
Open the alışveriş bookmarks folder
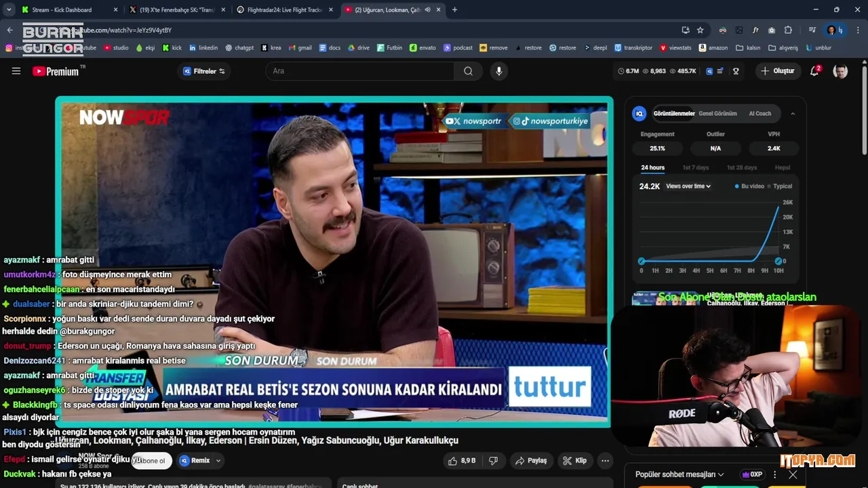click(x=783, y=48)
